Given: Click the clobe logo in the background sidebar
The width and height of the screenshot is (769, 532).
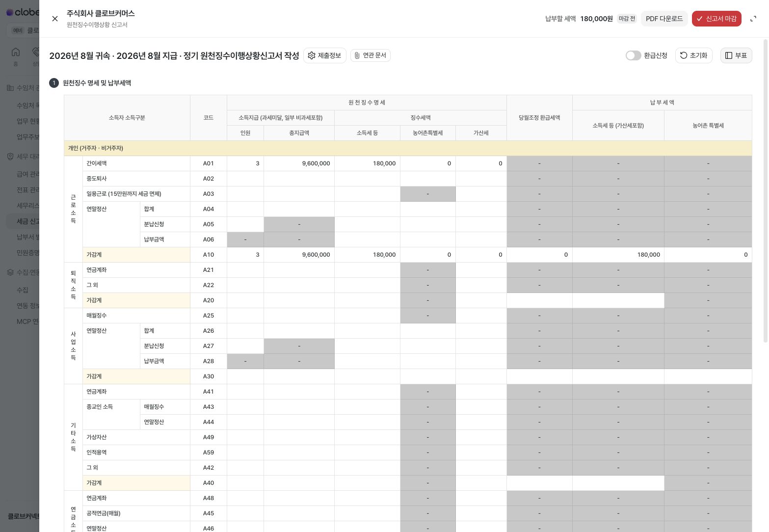Looking at the screenshot, I should 22,12.
